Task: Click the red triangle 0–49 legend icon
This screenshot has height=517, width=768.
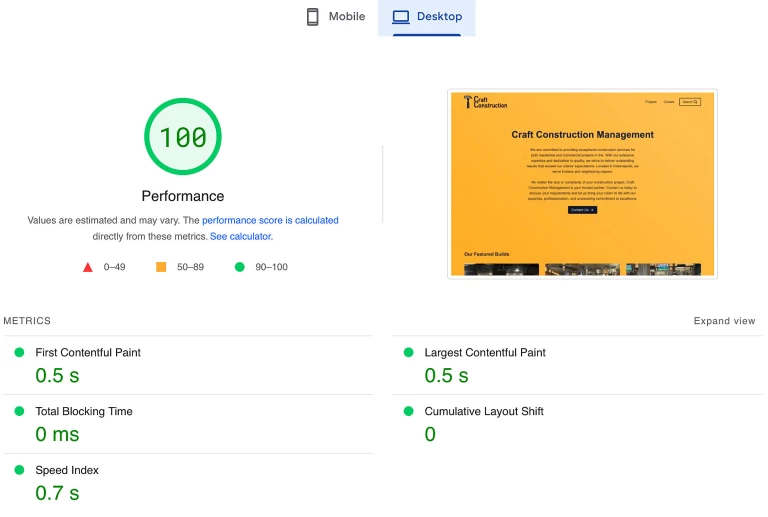Action: (x=88, y=267)
